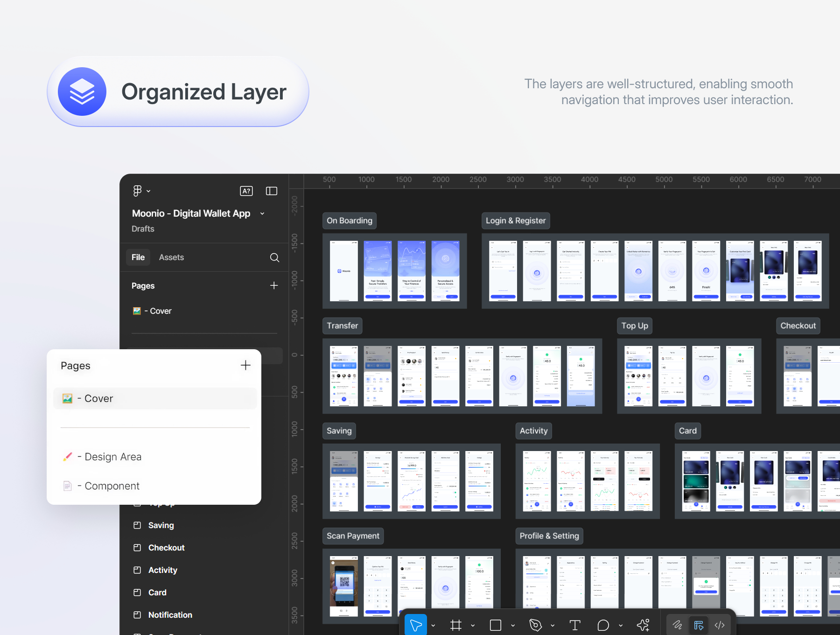Image resolution: width=840 pixels, height=635 pixels.
Task: Toggle the sidebar panel layout icon
Action: [272, 191]
